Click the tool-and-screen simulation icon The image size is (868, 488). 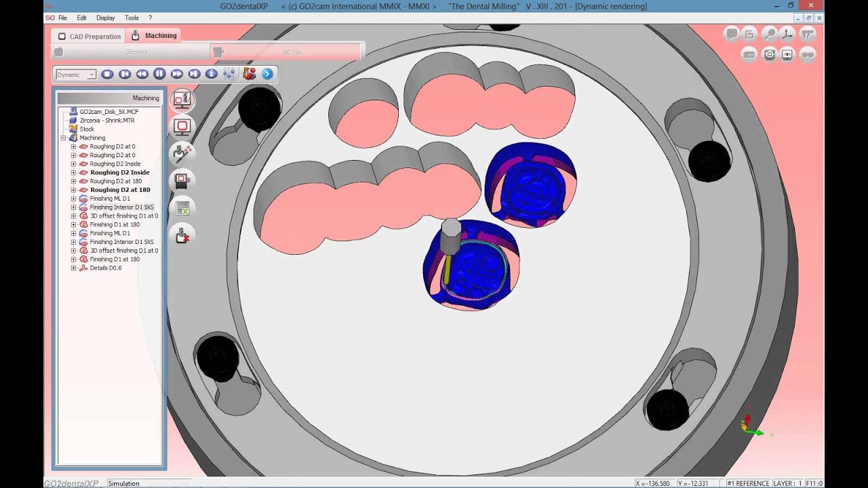(x=182, y=100)
